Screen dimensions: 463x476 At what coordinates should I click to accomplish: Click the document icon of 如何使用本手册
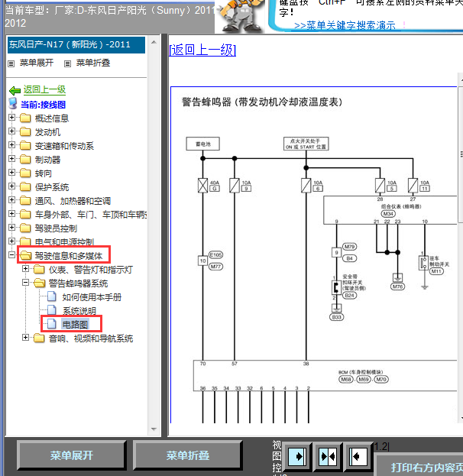52,296
